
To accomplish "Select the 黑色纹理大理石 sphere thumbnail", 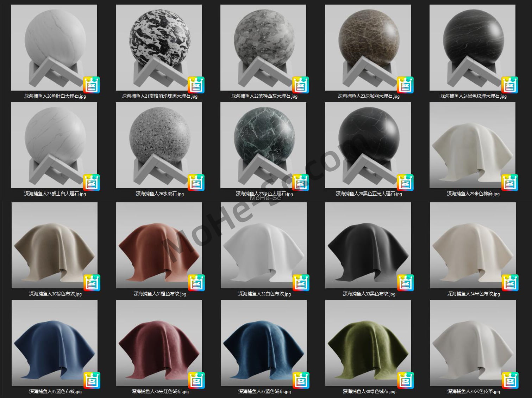I will coord(472,48).
